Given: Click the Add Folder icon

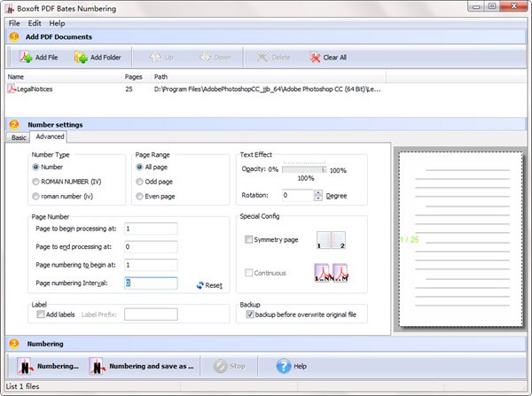Looking at the screenshot, I should click(x=81, y=58).
